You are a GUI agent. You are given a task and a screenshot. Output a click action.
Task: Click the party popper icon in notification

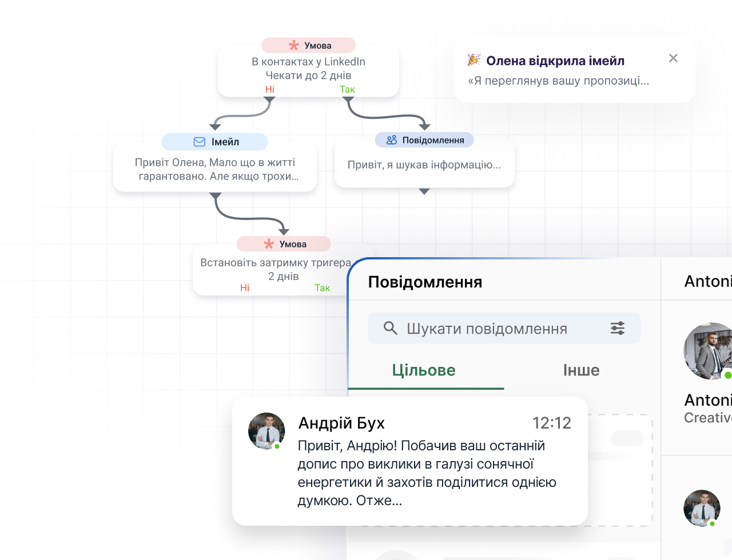[474, 60]
